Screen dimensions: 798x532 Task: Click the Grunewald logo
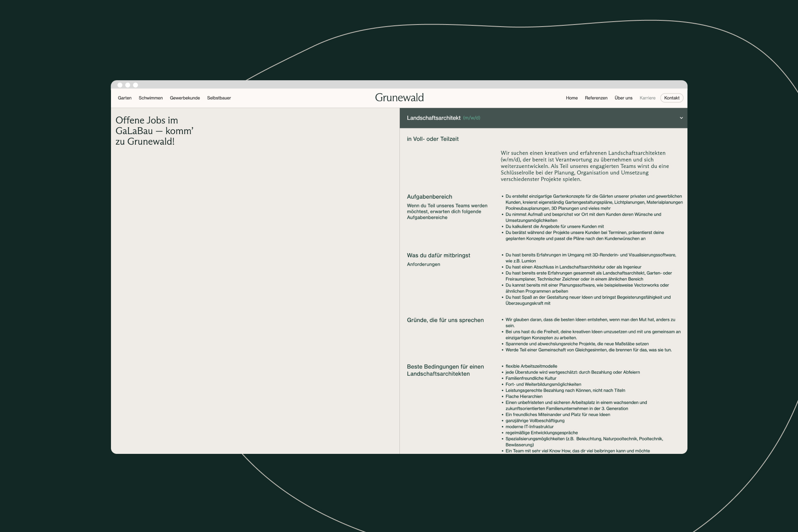pyautogui.click(x=399, y=98)
